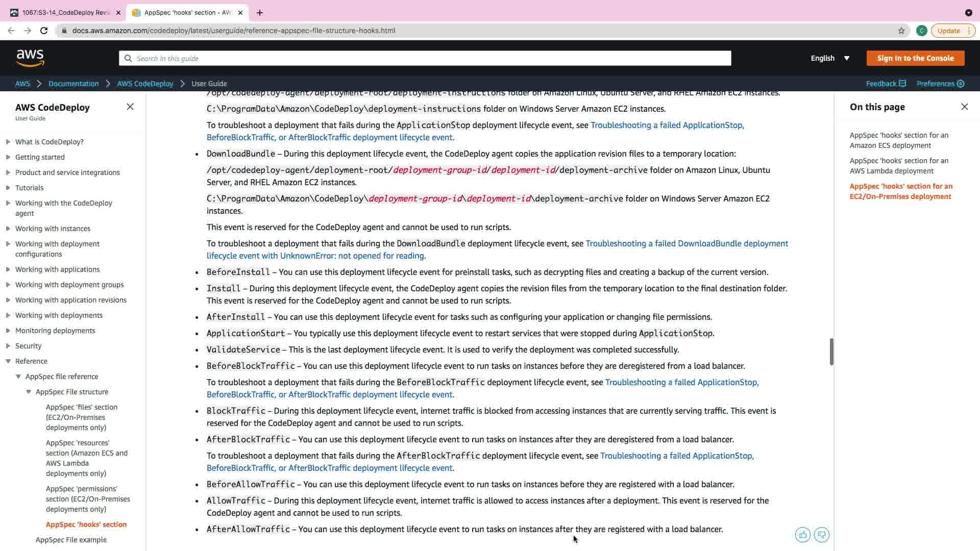Screen dimensions: 980x551
Task: Reload the page using browser refresh icon
Action: (44, 31)
